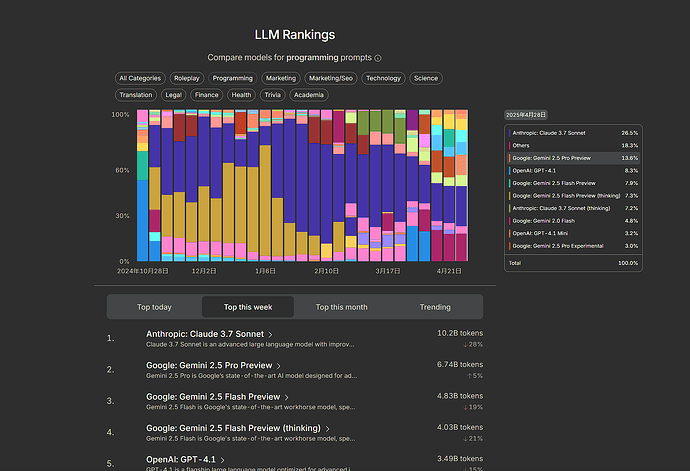This screenshot has width=690, height=471.
Task: Select the Programming category filter
Action: 232,78
